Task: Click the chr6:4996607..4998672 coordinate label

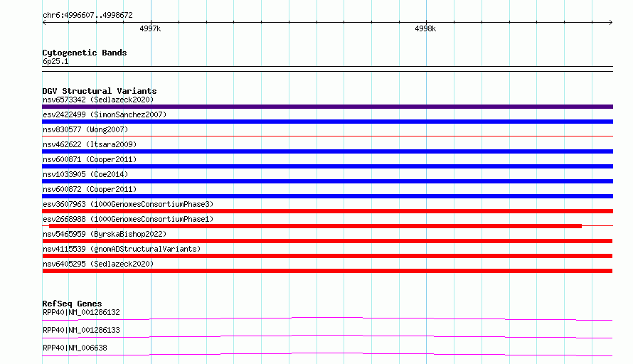Action: tap(87, 16)
